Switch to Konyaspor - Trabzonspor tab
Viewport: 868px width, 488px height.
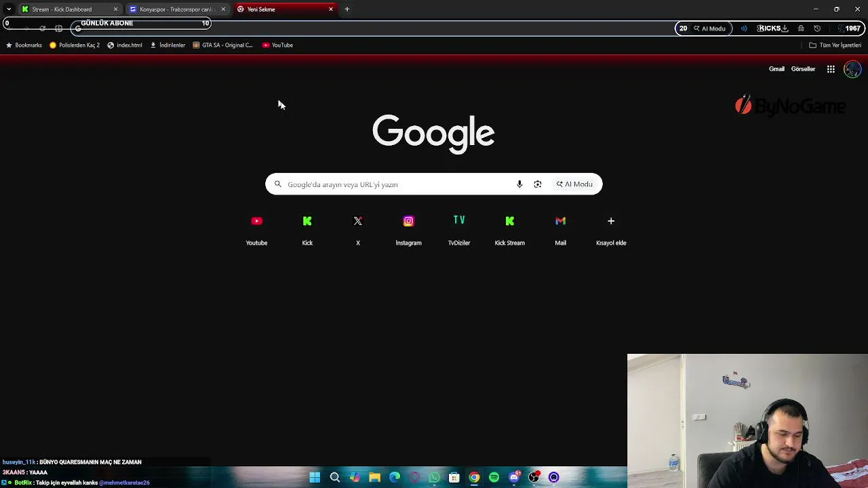pyautogui.click(x=177, y=9)
